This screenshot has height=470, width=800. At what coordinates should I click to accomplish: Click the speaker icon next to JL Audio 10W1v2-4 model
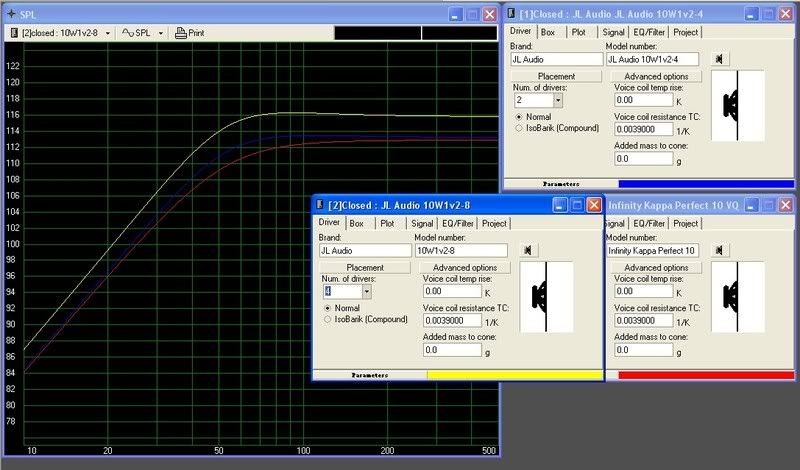pyautogui.click(x=720, y=59)
